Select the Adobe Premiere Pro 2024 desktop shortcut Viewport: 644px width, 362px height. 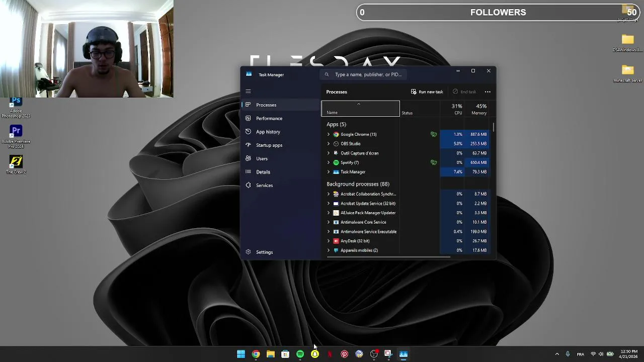[16, 136]
